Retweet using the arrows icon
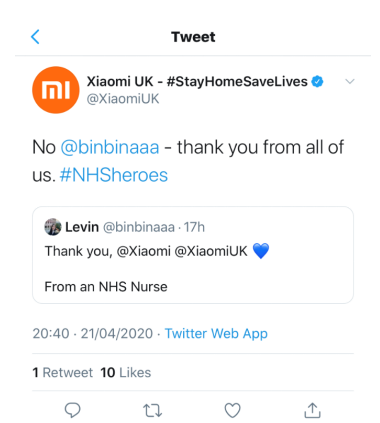The height and width of the screenshot is (423, 380). point(152,411)
